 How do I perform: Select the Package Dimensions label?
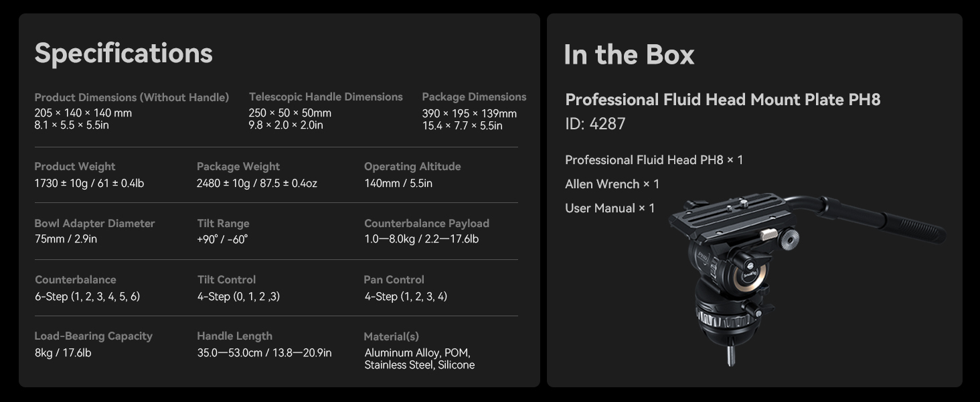(474, 97)
